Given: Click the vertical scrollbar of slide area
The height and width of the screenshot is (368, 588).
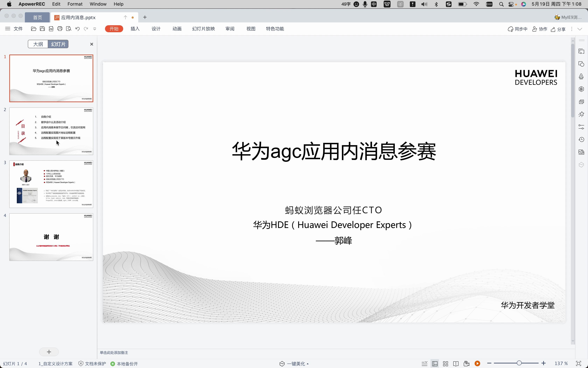Looking at the screenshot, I should [573, 80].
